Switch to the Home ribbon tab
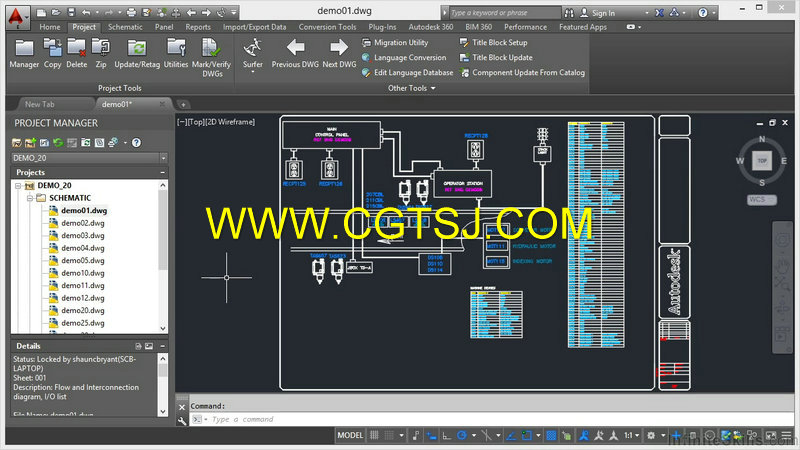The width and height of the screenshot is (800, 450). tap(49, 27)
